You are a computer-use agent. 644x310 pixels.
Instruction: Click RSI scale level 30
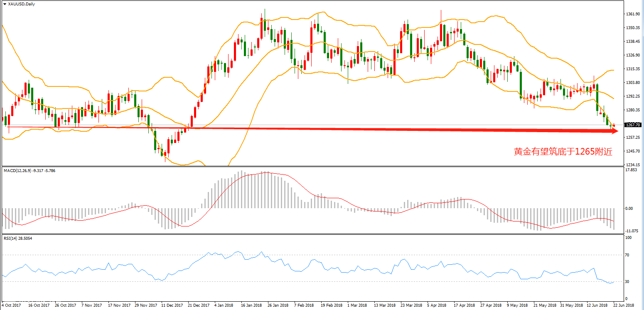click(628, 282)
